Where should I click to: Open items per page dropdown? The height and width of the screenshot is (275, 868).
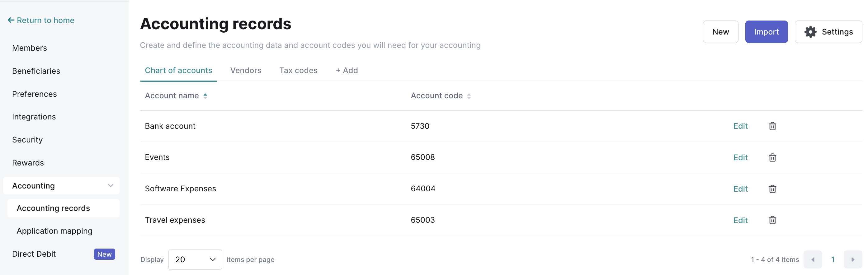pyautogui.click(x=195, y=259)
